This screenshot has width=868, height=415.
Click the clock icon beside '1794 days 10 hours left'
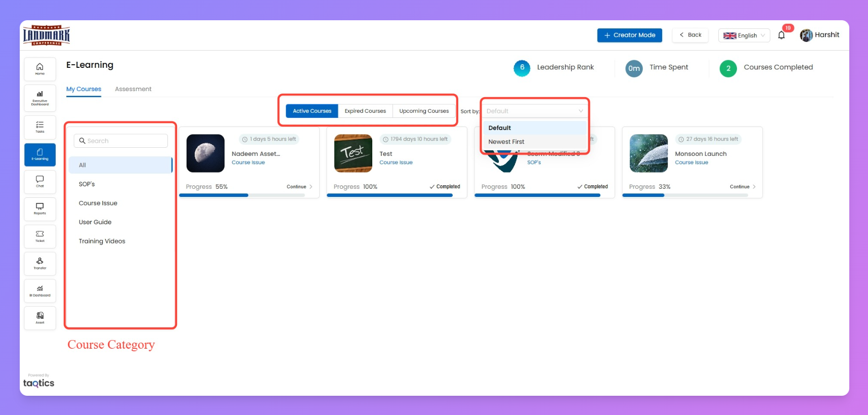point(385,139)
